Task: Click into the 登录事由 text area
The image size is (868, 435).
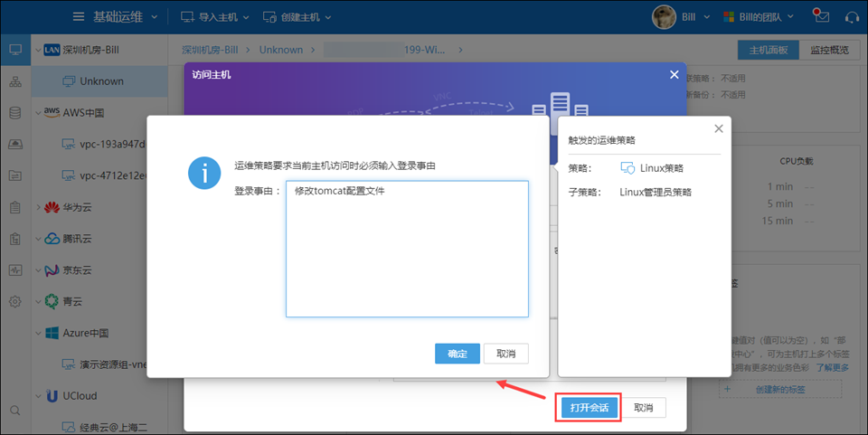Action: 407,249
